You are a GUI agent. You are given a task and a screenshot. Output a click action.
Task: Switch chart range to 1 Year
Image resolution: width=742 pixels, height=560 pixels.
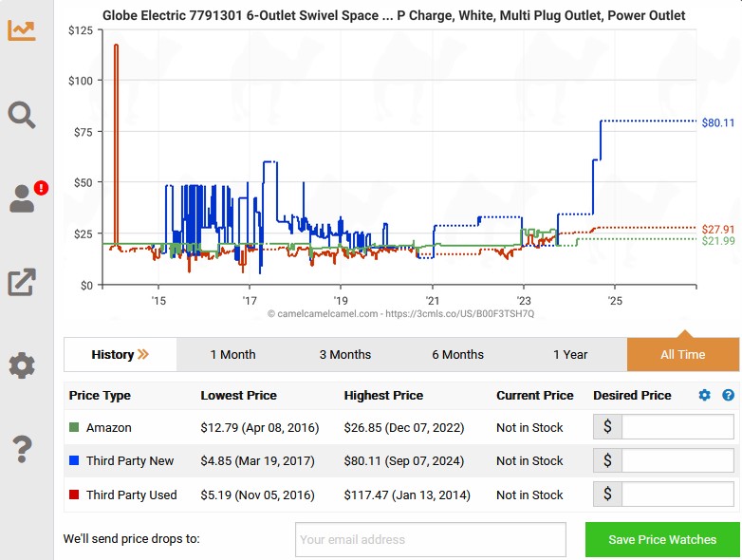[570, 355]
